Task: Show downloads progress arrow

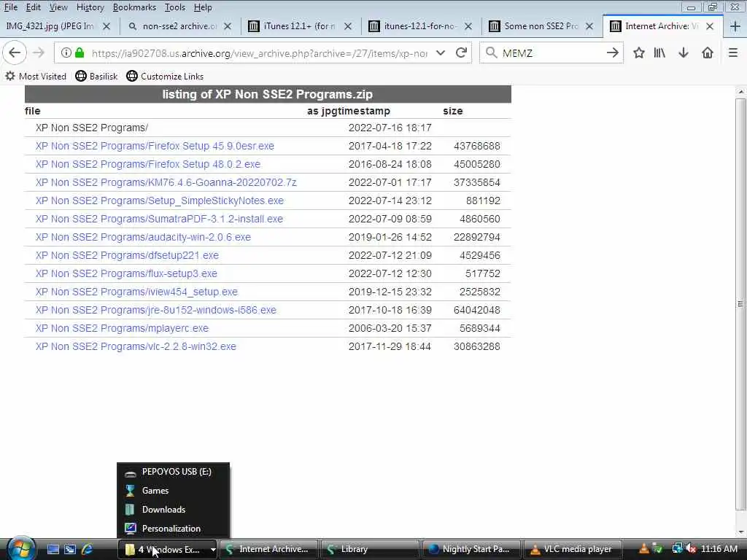Action: coord(683,52)
